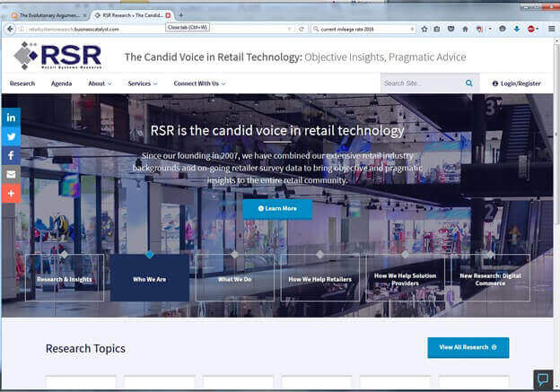Image resolution: width=560 pixels, height=392 pixels.
Task: Click Login/Register
Action: 516,83
